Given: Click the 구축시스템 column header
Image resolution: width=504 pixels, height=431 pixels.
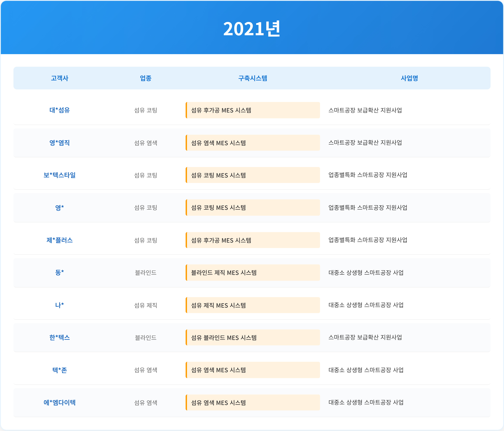Looking at the screenshot, I should (x=252, y=78).
